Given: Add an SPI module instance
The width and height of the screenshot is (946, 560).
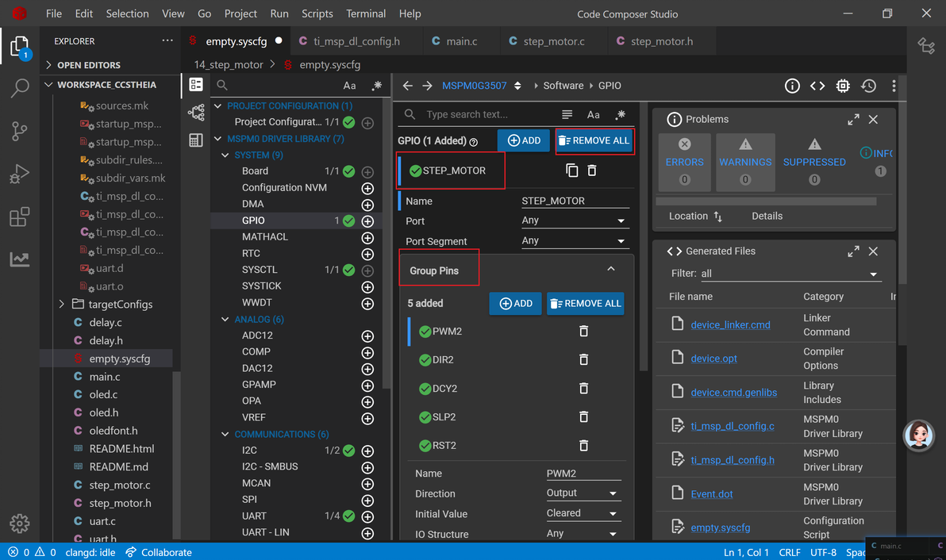Looking at the screenshot, I should (x=367, y=500).
